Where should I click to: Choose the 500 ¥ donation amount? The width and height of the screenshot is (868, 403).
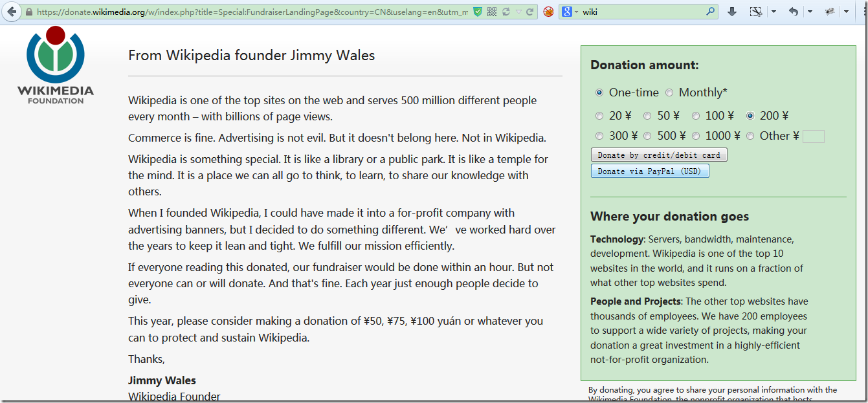pos(647,136)
